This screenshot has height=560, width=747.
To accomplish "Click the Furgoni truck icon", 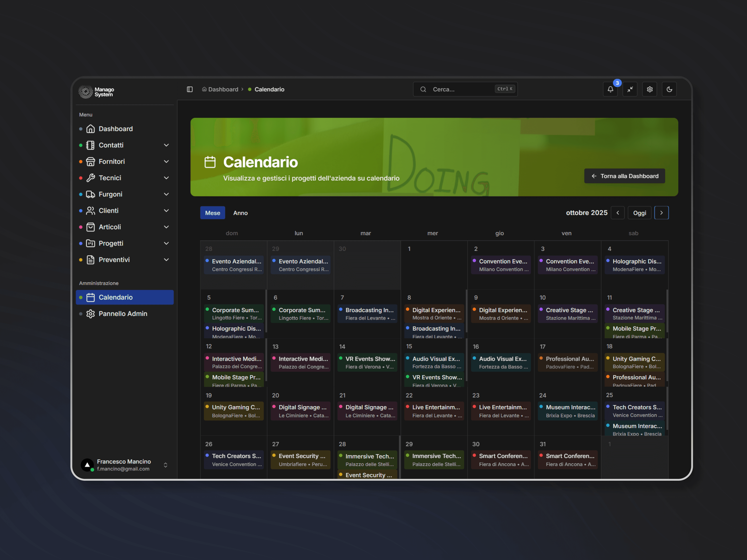I will point(90,194).
